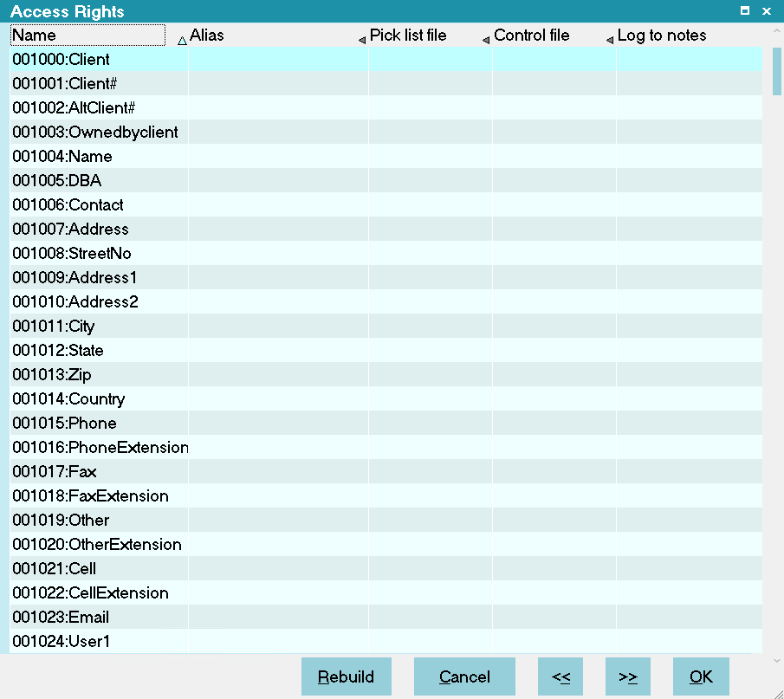Click Log to notes cell for 001015:Phone
Viewport: 784px width, 699px height.
[690, 423]
